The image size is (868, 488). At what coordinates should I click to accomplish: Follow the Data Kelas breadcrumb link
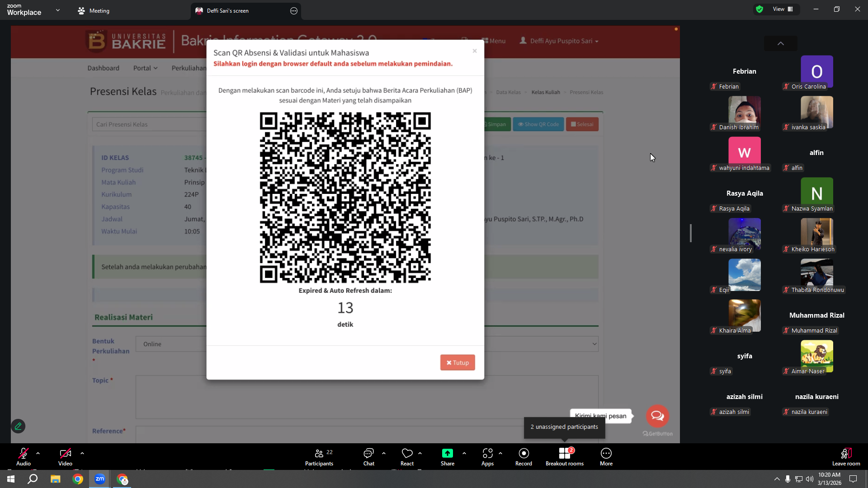(x=508, y=92)
